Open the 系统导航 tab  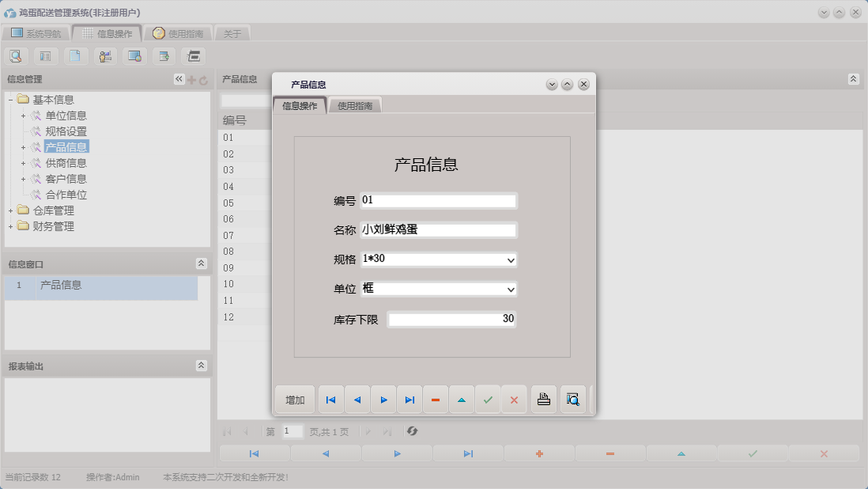click(39, 33)
